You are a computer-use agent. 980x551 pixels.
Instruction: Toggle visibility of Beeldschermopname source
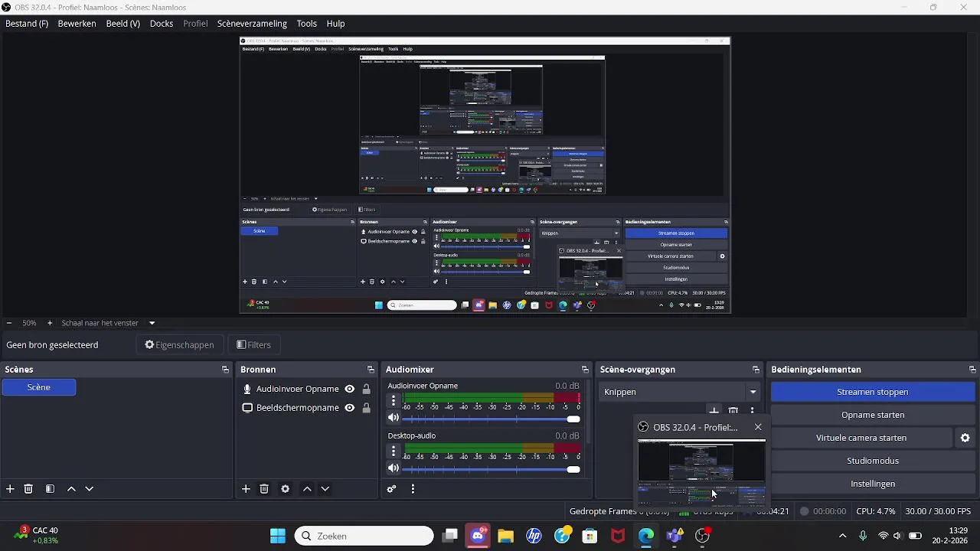pos(349,408)
